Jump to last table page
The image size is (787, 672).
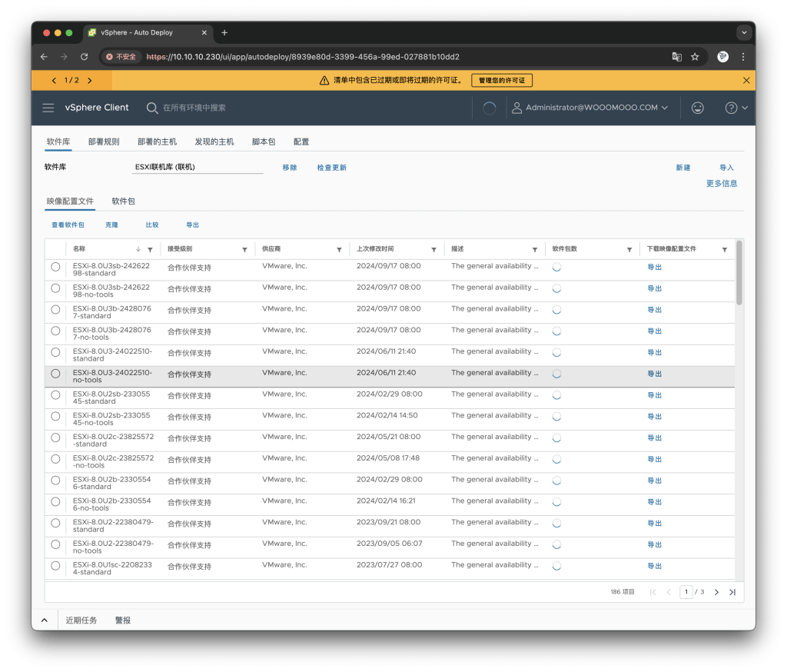coord(732,592)
